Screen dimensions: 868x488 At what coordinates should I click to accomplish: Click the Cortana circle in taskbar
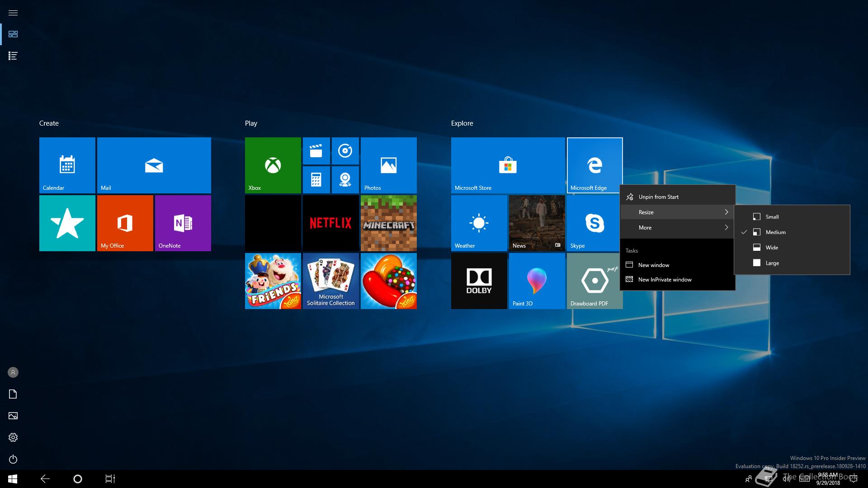point(78,479)
